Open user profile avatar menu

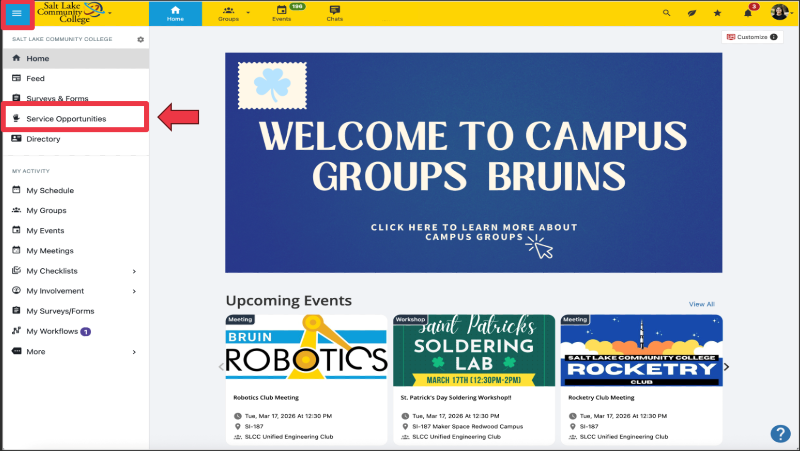[779, 12]
